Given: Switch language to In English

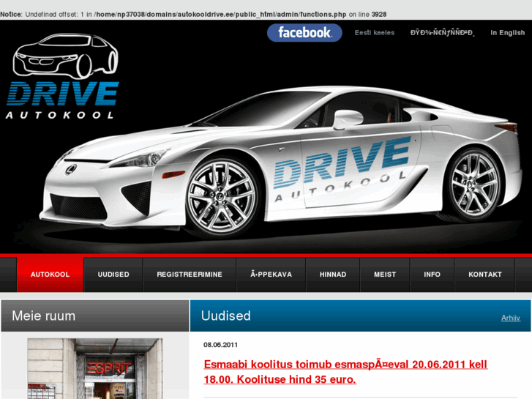Looking at the screenshot, I should click(x=508, y=33).
